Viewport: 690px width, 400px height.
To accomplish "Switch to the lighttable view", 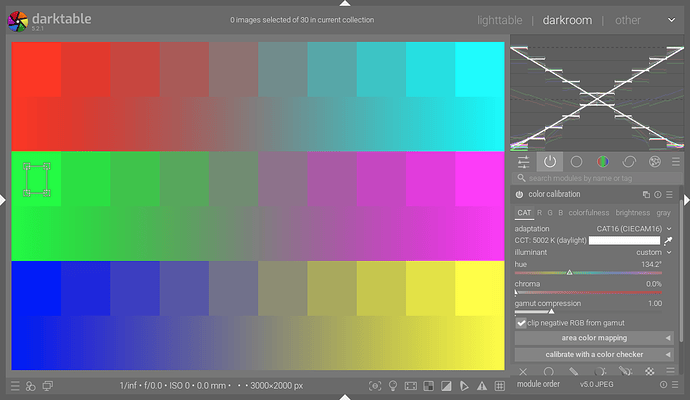I will tap(499, 19).
